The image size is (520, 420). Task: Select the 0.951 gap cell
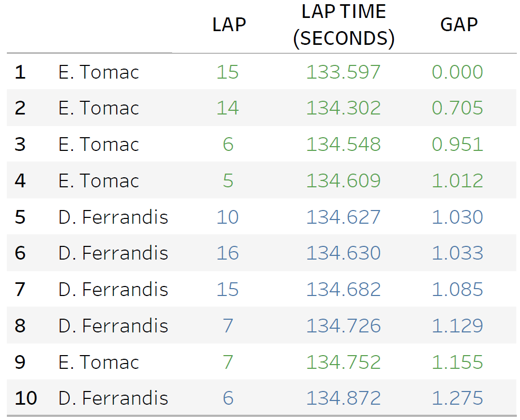(x=457, y=145)
